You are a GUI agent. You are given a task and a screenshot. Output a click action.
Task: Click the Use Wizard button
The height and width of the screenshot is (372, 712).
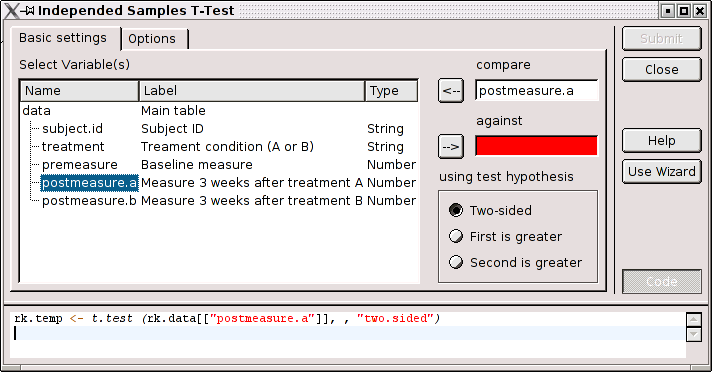[662, 171]
